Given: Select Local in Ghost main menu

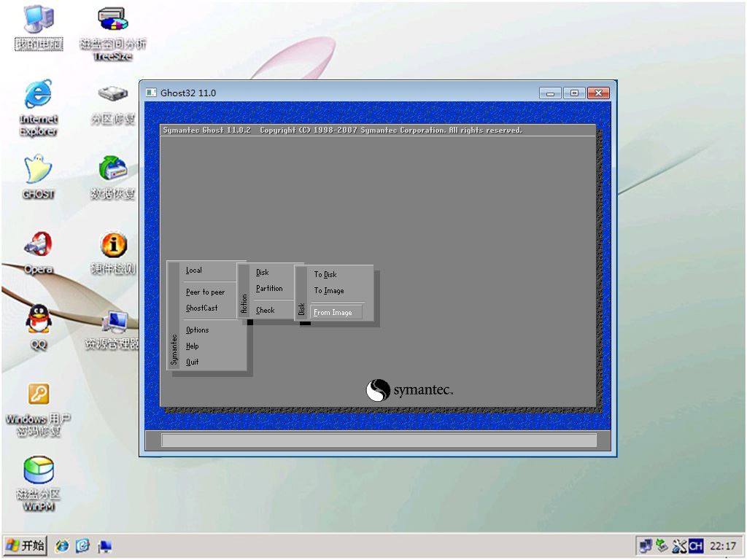Looking at the screenshot, I should point(194,270).
